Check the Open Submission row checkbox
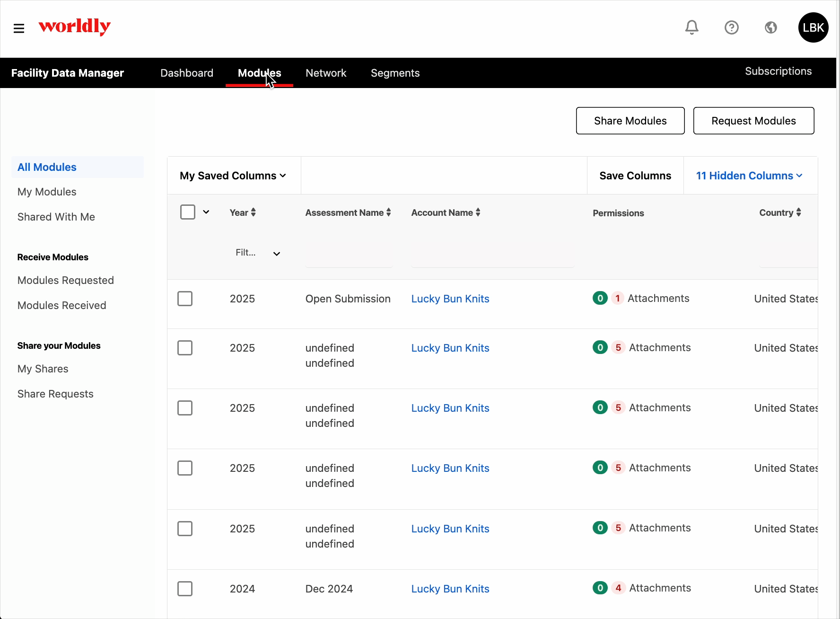 pyautogui.click(x=185, y=299)
